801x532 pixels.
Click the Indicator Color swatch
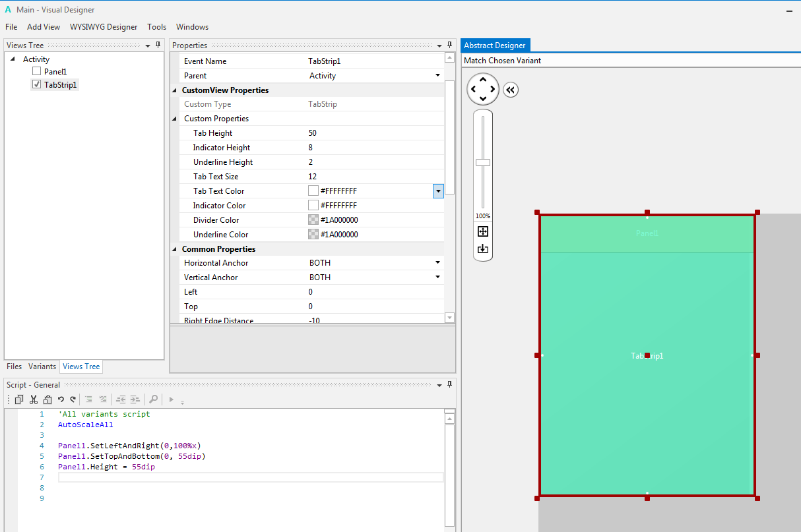313,206
